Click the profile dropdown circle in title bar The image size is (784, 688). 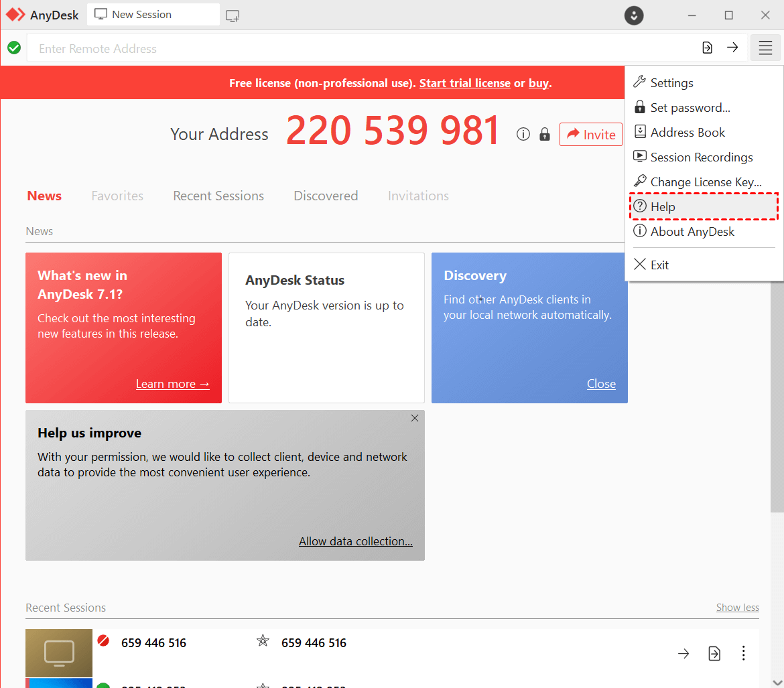pyautogui.click(x=634, y=15)
